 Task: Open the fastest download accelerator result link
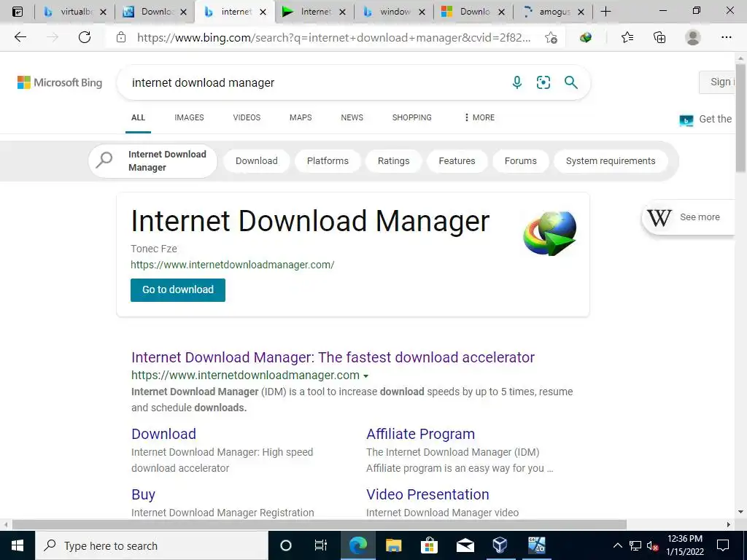[333, 357]
